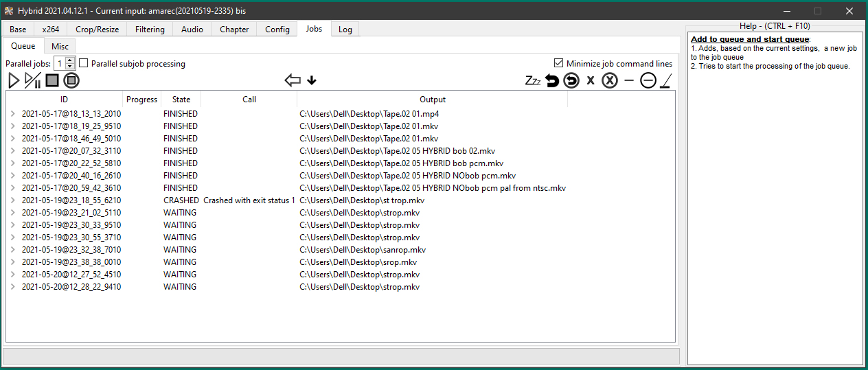The height and width of the screenshot is (370, 868).
Task: Select job ID 2021-05-17@20_59_42_3610
Action: tap(71, 188)
